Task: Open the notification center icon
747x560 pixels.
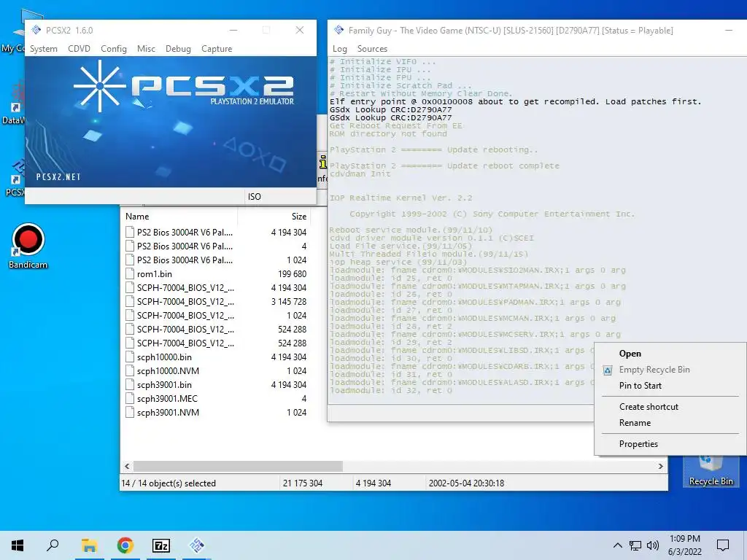Action: pyautogui.click(x=723, y=545)
